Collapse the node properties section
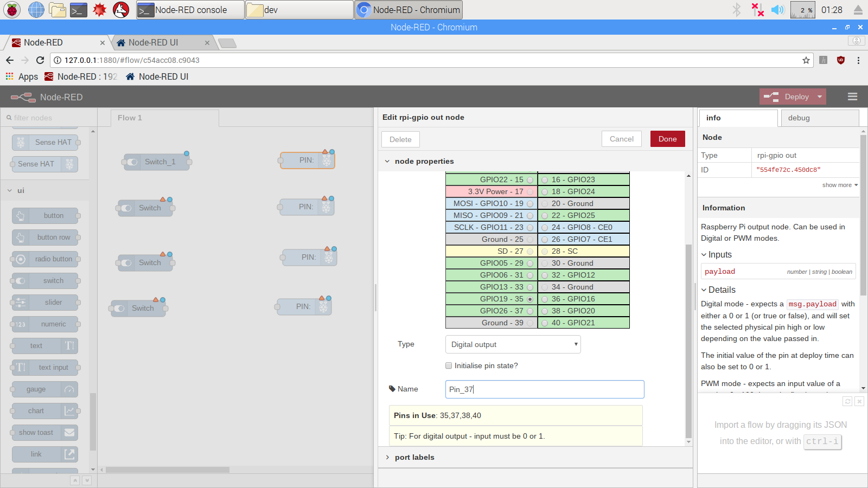 387,161
